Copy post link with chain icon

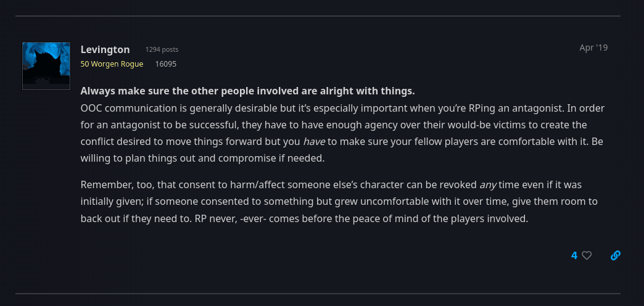coord(615,255)
